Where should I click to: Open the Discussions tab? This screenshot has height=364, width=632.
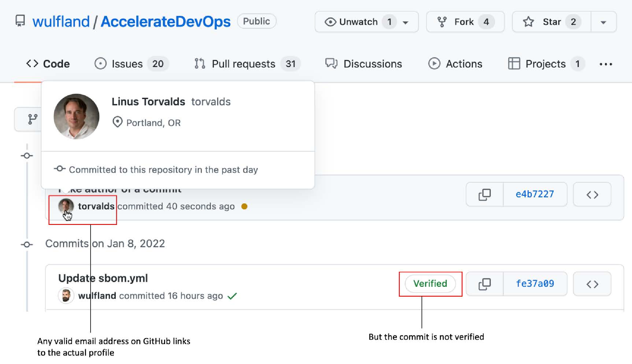(x=363, y=64)
